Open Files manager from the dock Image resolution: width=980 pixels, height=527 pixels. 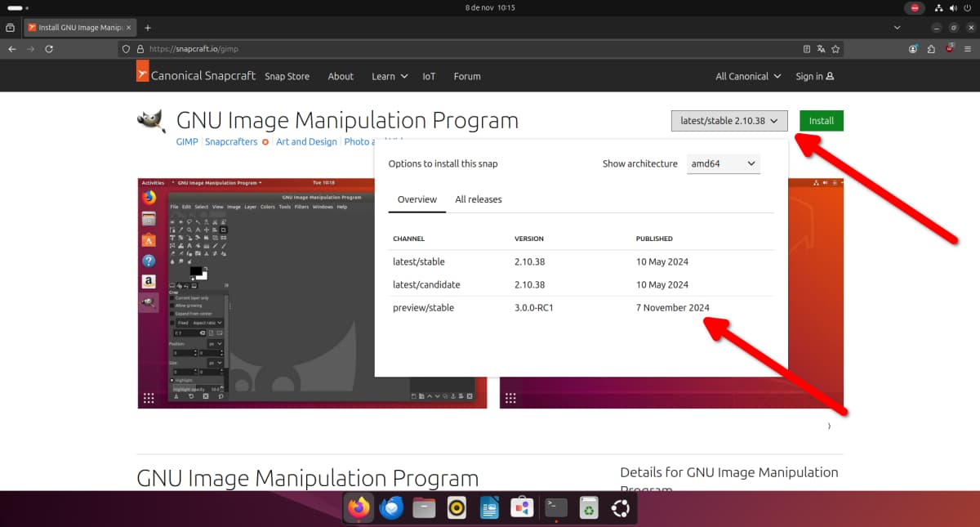pos(424,508)
